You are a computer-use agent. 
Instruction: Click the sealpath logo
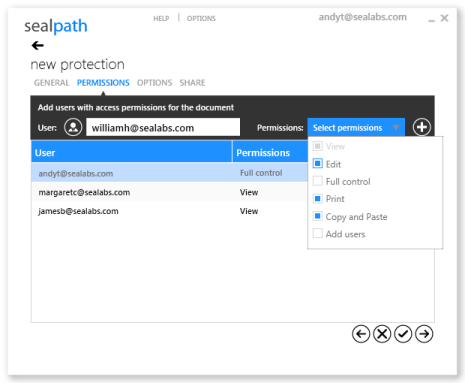point(56,26)
